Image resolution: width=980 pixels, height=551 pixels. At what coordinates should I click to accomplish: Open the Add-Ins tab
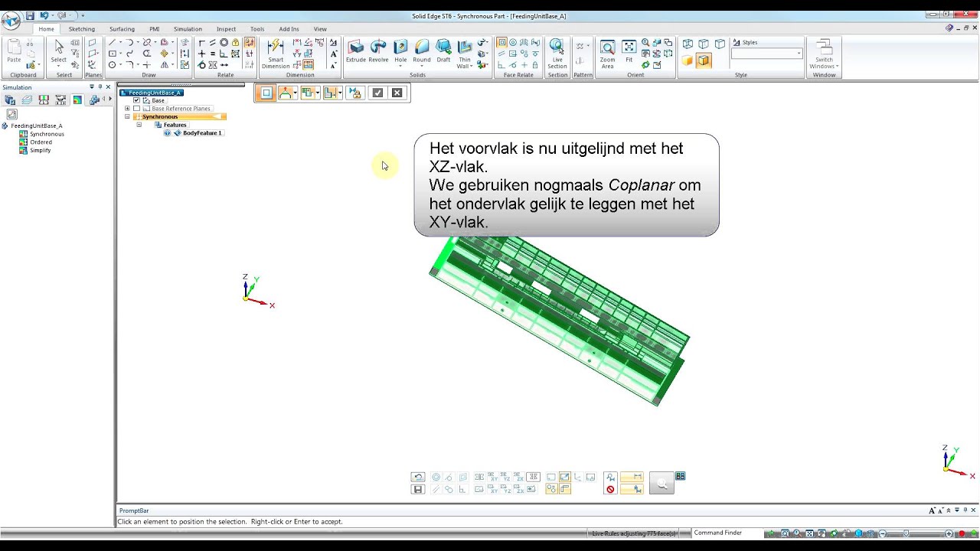pos(289,29)
